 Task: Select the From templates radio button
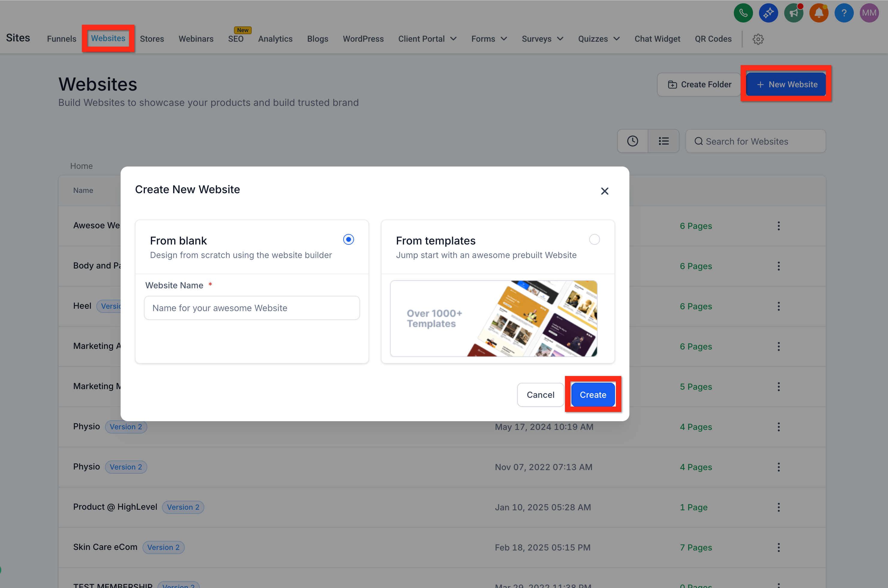point(594,239)
